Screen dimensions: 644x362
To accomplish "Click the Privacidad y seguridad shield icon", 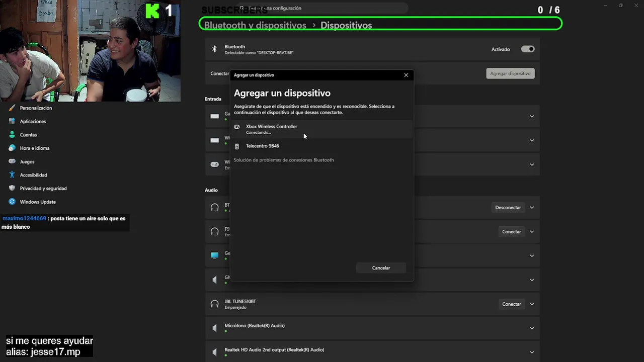I will coord(12,188).
